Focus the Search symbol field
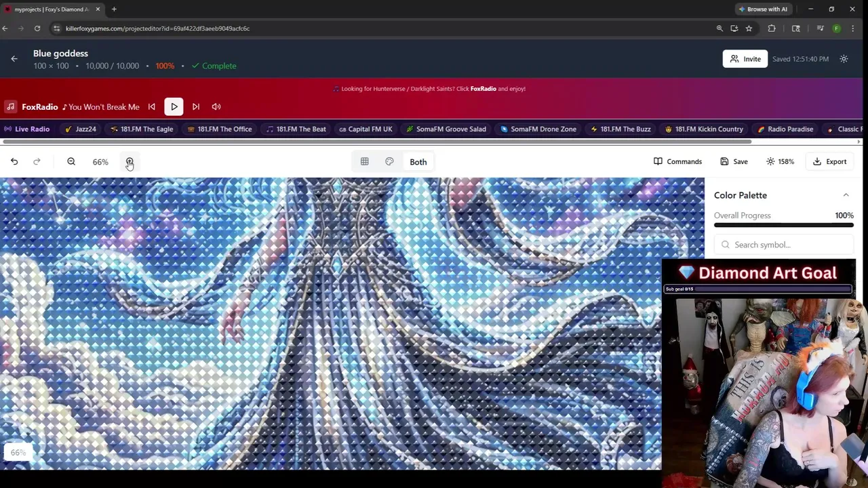The width and height of the screenshot is (868, 488). [785, 245]
